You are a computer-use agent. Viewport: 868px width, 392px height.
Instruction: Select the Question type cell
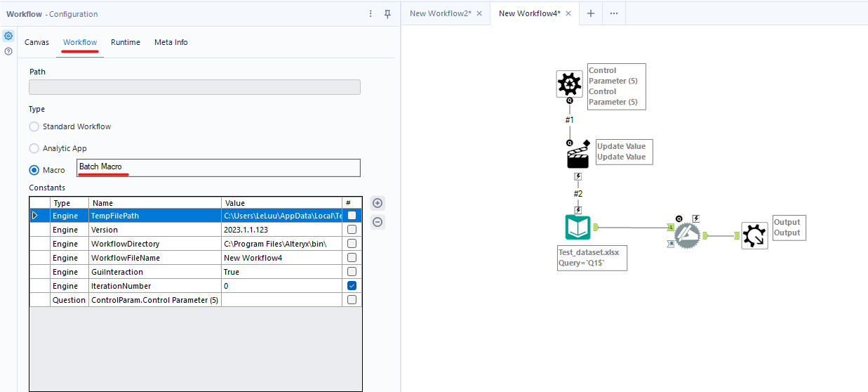(69, 300)
